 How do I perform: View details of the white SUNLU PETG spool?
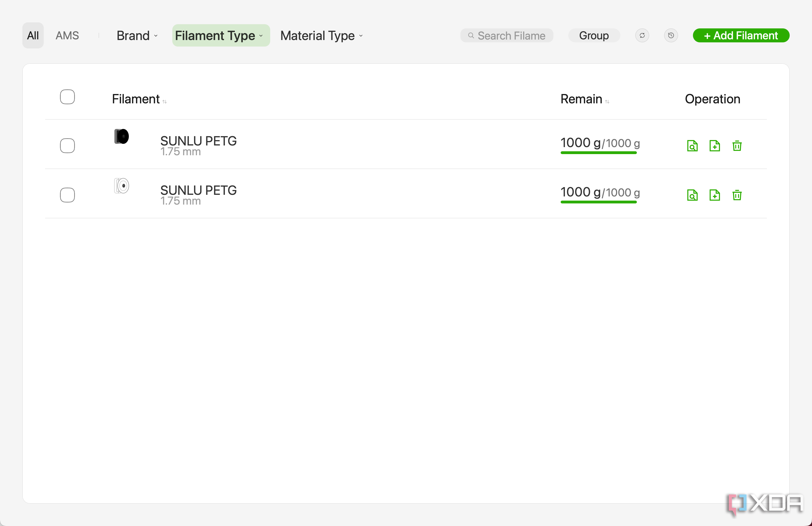click(x=692, y=195)
